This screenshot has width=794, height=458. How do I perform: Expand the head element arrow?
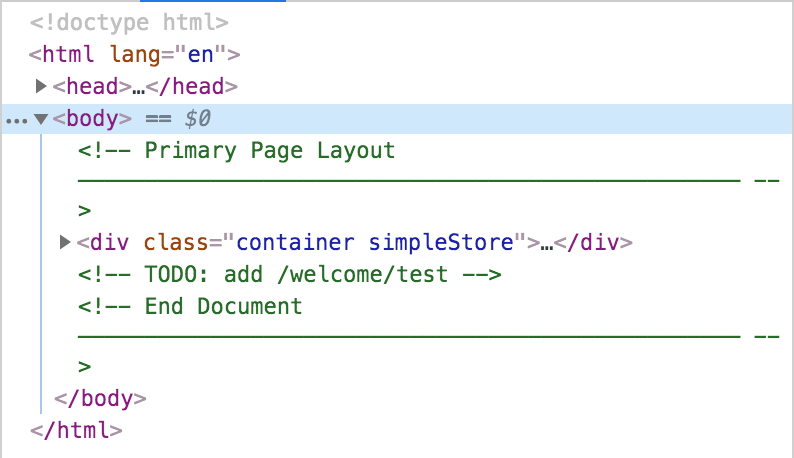click(41, 86)
